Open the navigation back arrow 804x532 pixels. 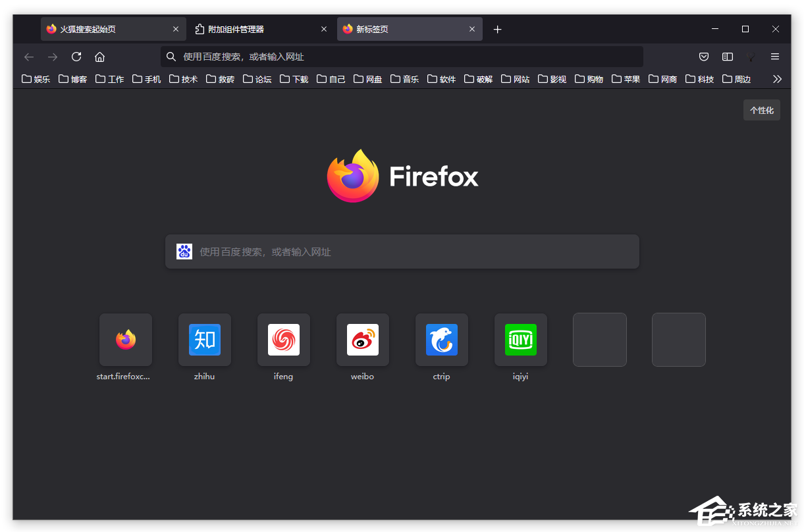29,57
